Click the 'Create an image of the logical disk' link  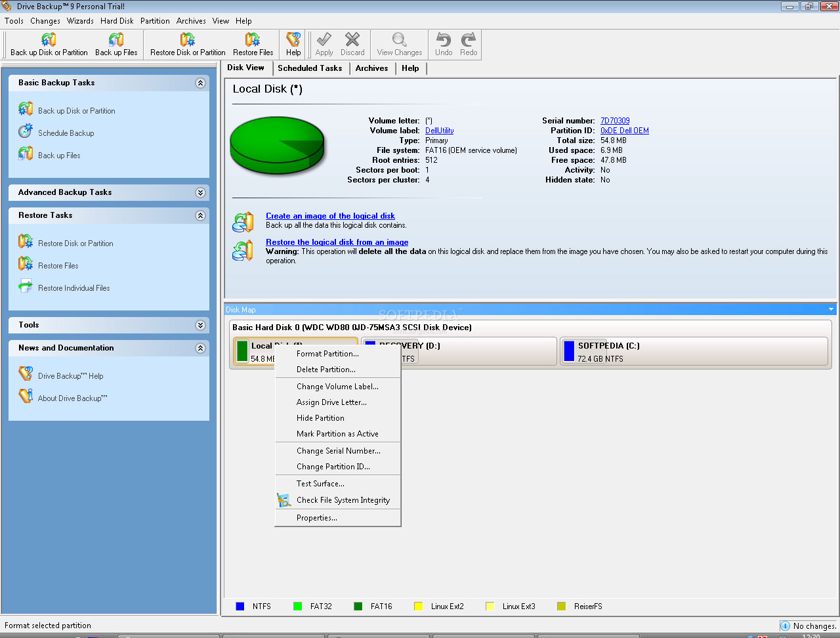330,216
